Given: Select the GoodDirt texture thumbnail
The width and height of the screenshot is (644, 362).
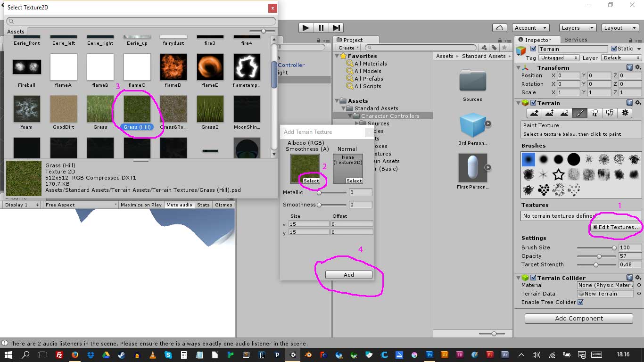Looking at the screenshot, I should tap(63, 109).
